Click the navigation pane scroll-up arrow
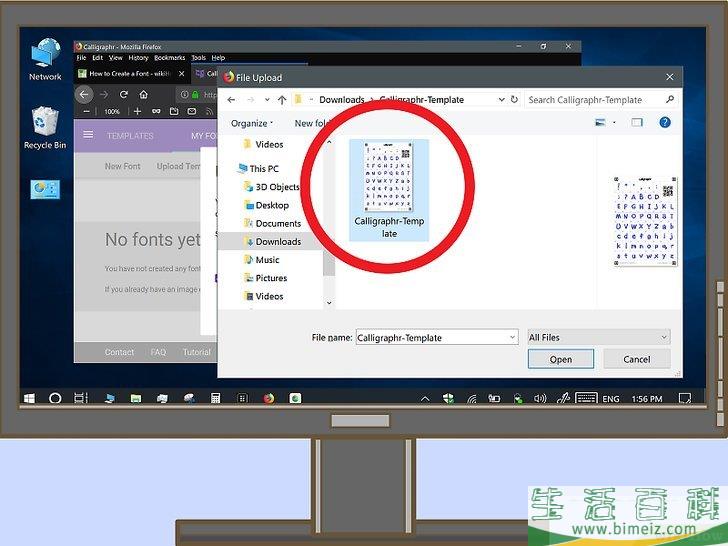Screen dimensions: 728x546 point(329,142)
